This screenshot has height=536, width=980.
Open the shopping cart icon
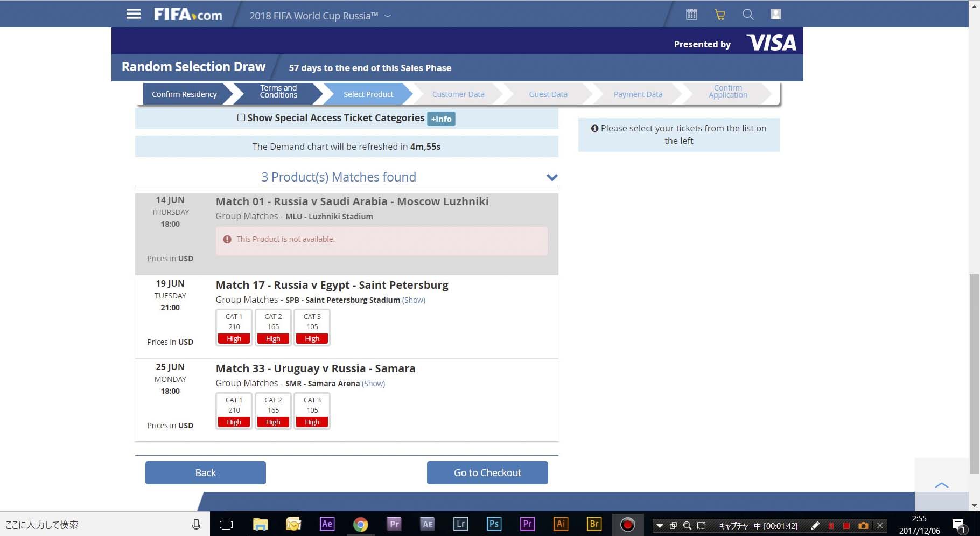[719, 15]
